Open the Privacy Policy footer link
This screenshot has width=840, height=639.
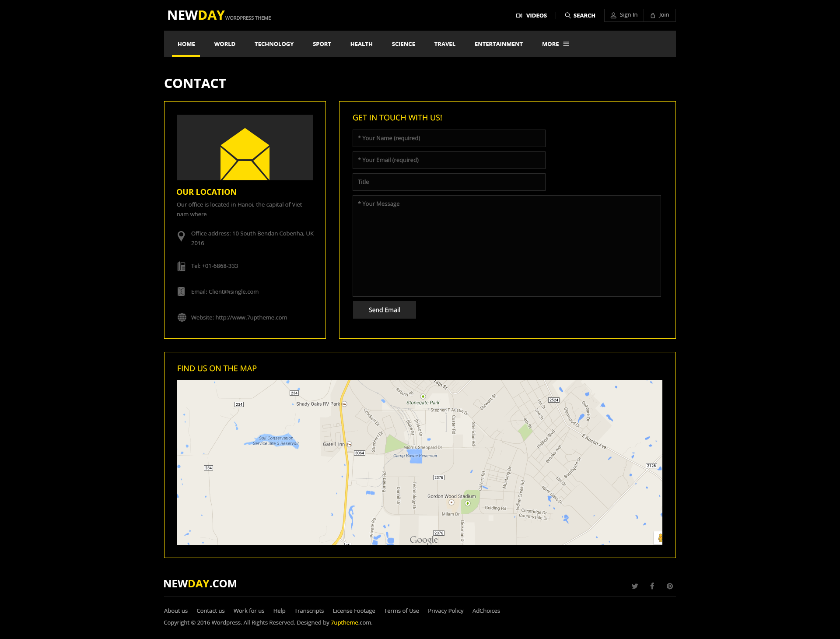[445, 611]
